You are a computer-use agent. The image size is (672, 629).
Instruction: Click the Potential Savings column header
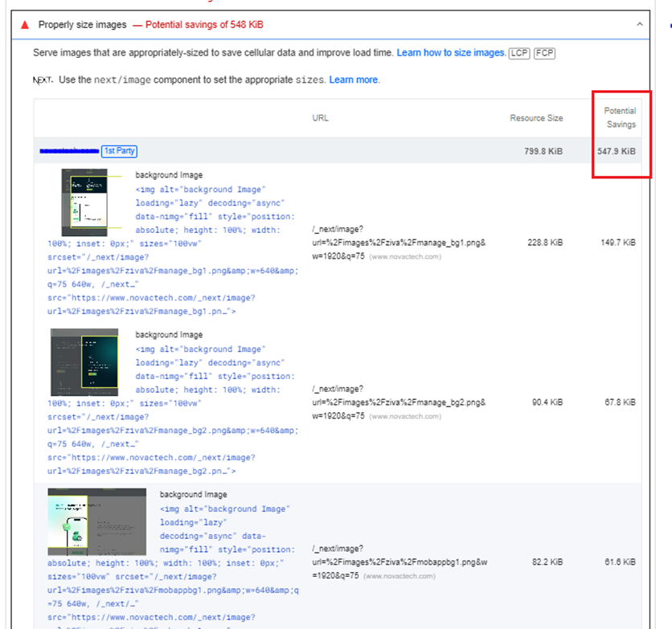pos(620,117)
